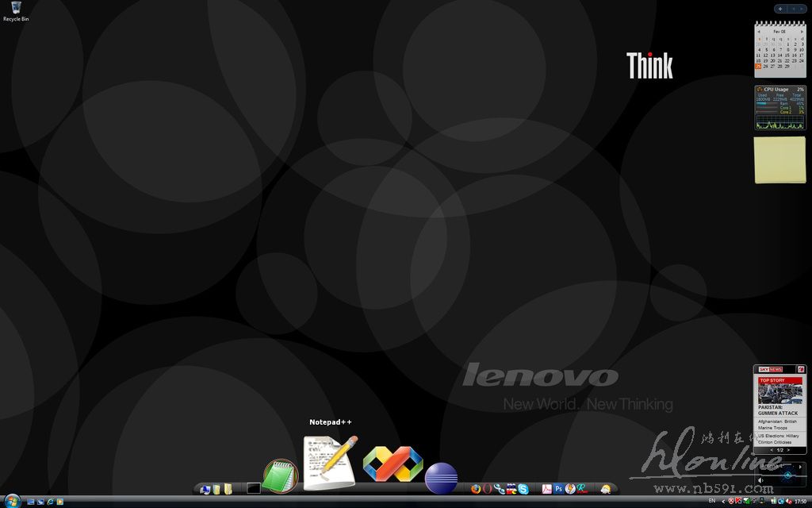Launch Notepad++ from the dock
The width and height of the screenshot is (812, 508).
coord(330,463)
